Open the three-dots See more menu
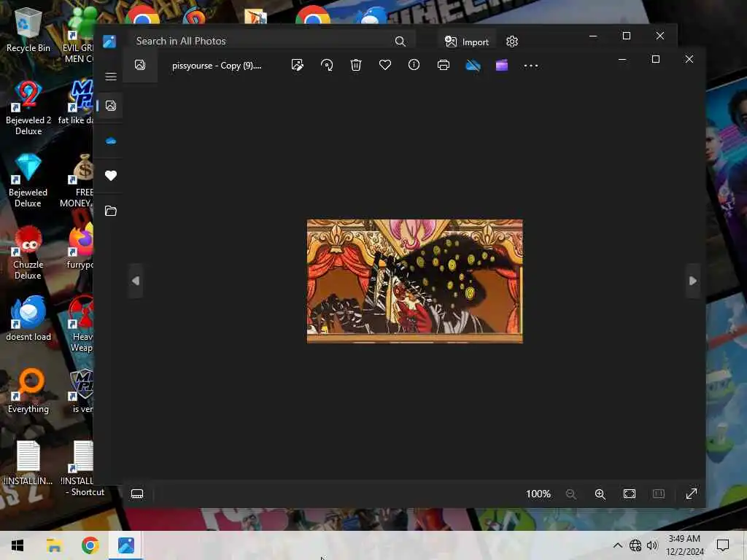This screenshot has width=747, height=560. tap(531, 66)
